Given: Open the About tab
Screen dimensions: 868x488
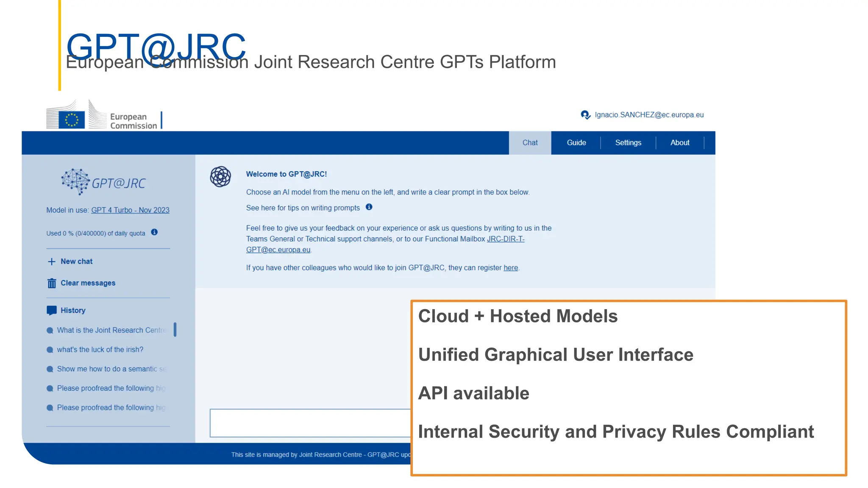Looking at the screenshot, I should 680,143.
